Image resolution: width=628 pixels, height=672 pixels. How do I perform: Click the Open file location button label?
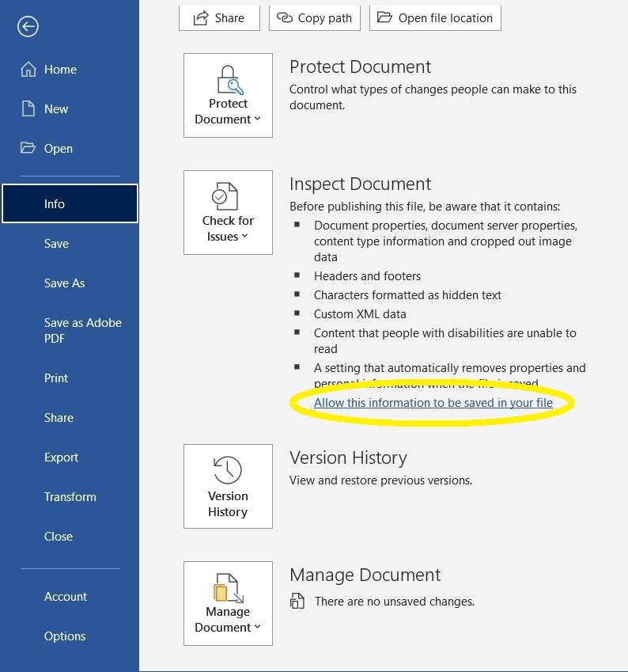point(445,18)
